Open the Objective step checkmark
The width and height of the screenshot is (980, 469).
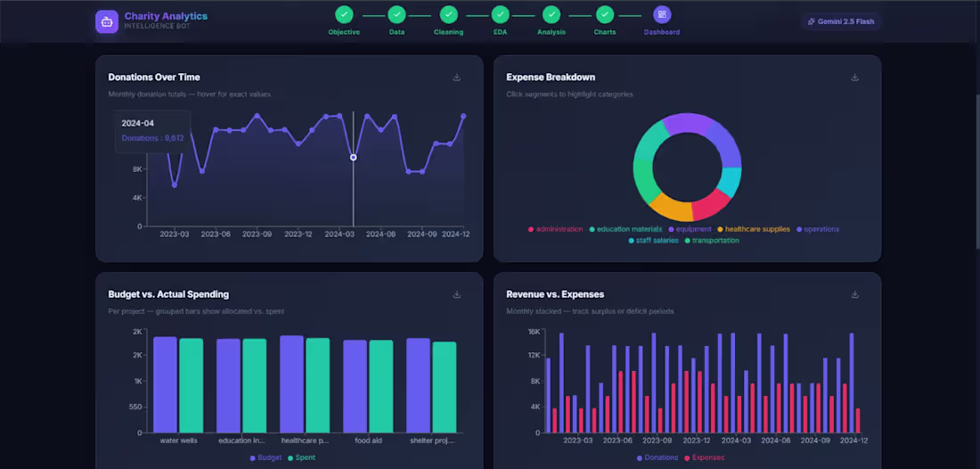344,14
